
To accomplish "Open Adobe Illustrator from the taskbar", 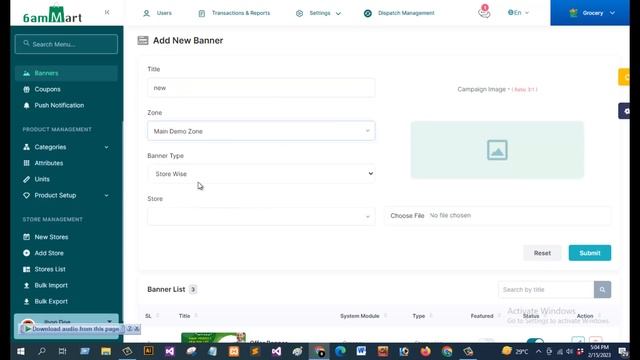I will pyautogui.click(x=148, y=351).
